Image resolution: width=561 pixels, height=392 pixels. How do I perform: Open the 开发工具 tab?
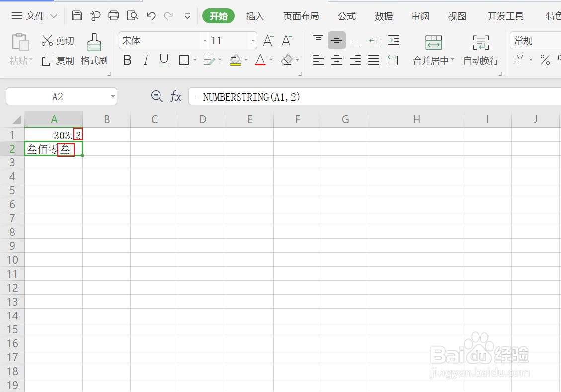[x=505, y=16]
